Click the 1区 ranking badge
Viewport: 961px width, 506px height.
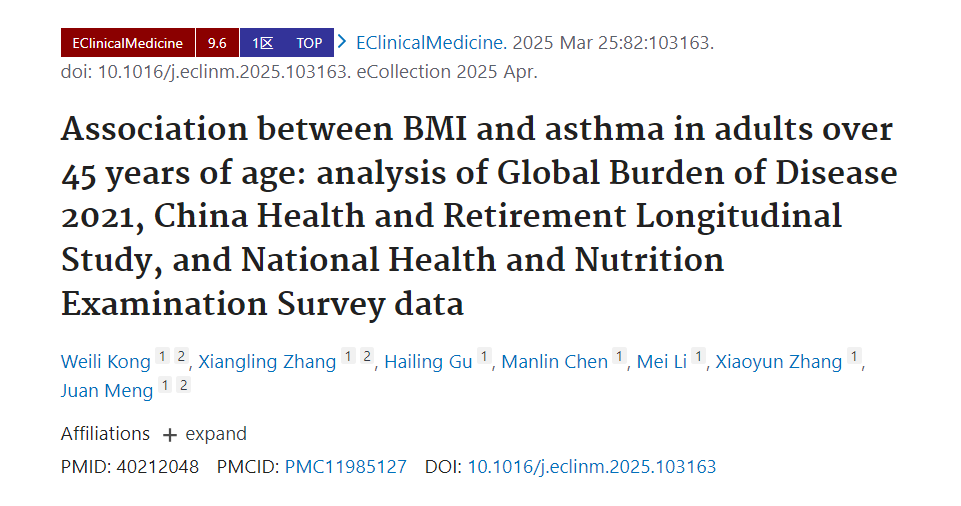[x=262, y=43]
